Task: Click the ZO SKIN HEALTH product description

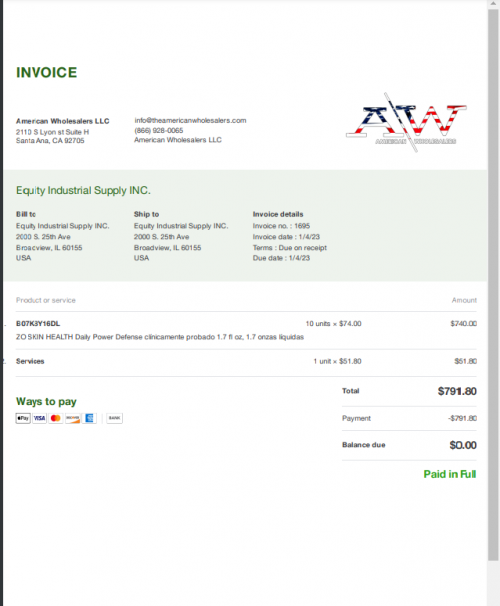Action: pyautogui.click(x=160, y=337)
